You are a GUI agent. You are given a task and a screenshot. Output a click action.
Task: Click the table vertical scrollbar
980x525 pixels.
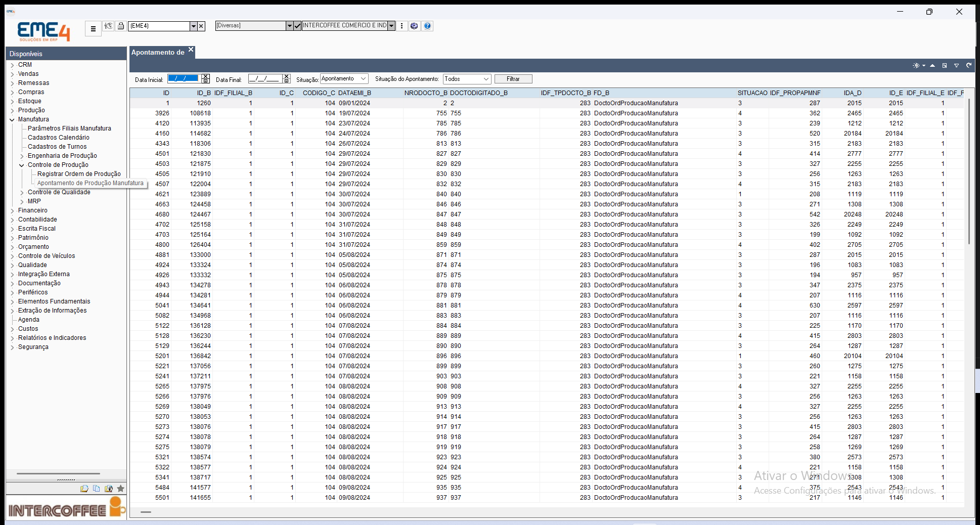pos(969,172)
